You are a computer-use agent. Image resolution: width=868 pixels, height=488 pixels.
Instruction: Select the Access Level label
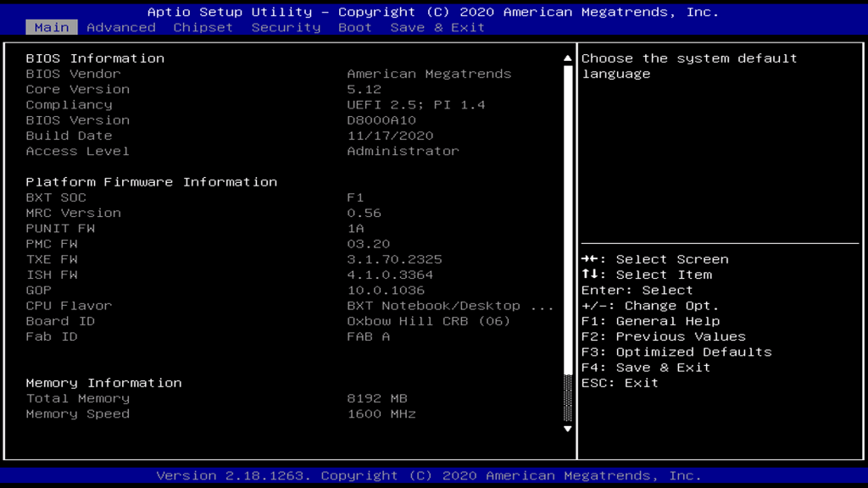click(x=77, y=151)
